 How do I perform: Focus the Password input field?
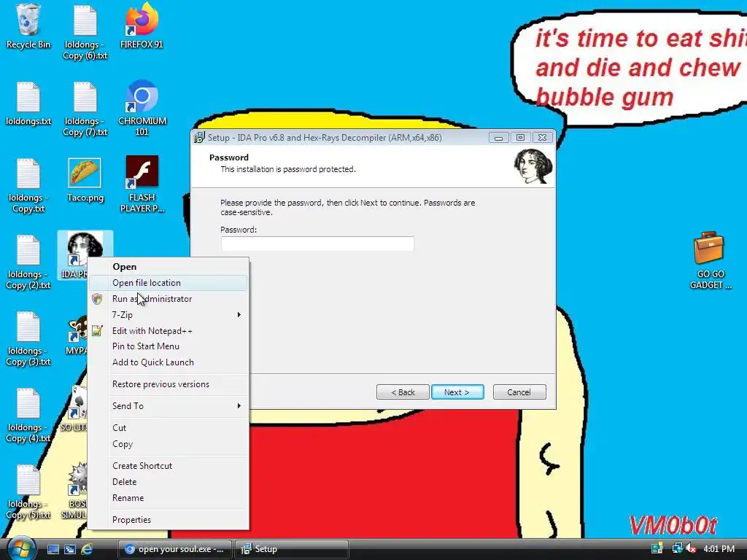tap(317, 244)
